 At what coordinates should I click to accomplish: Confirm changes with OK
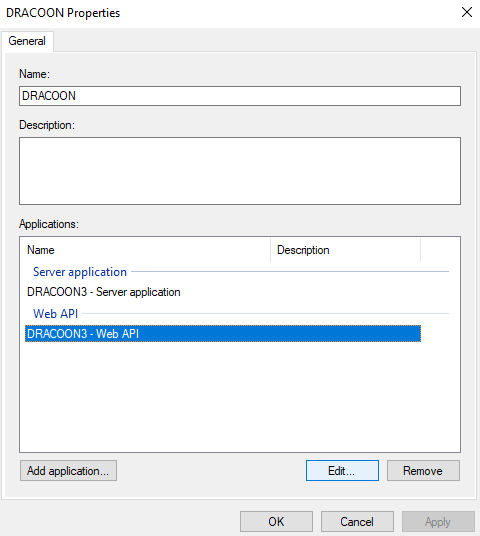tap(276, 522)
